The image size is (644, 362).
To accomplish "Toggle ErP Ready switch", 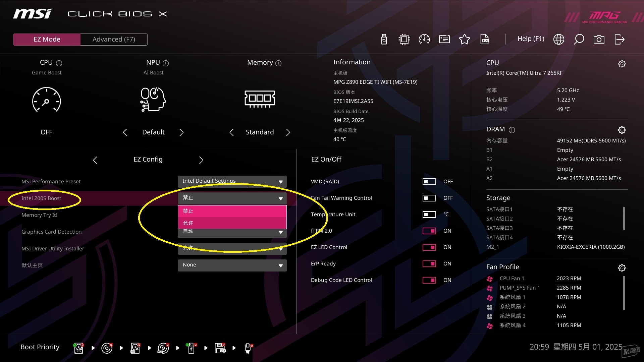I will point(429,264).
